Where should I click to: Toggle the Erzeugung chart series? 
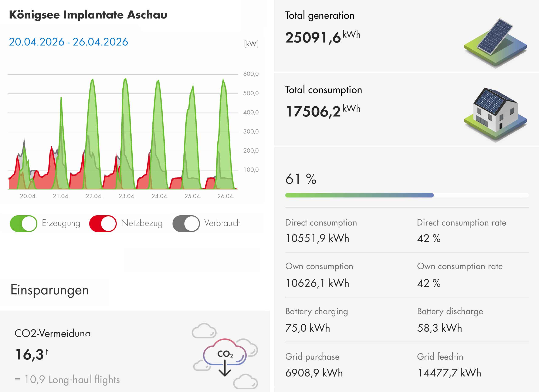click(24, 223)
